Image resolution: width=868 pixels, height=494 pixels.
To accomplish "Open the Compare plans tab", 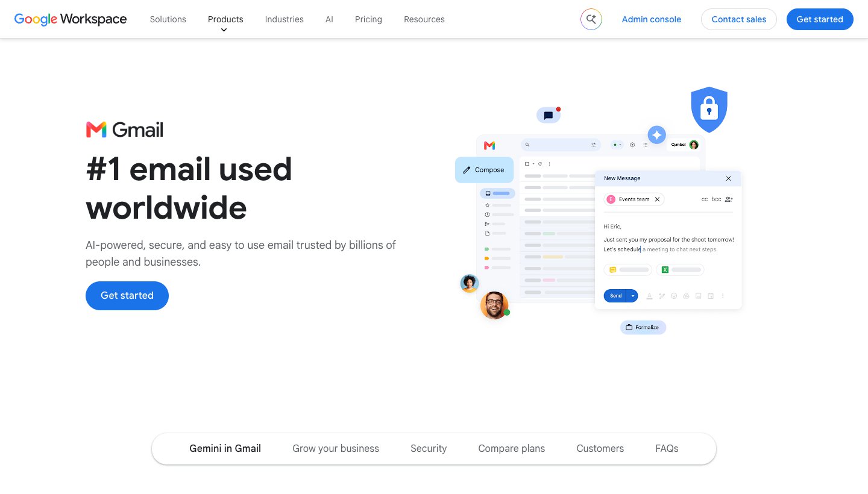I will [x=512, y=449].
